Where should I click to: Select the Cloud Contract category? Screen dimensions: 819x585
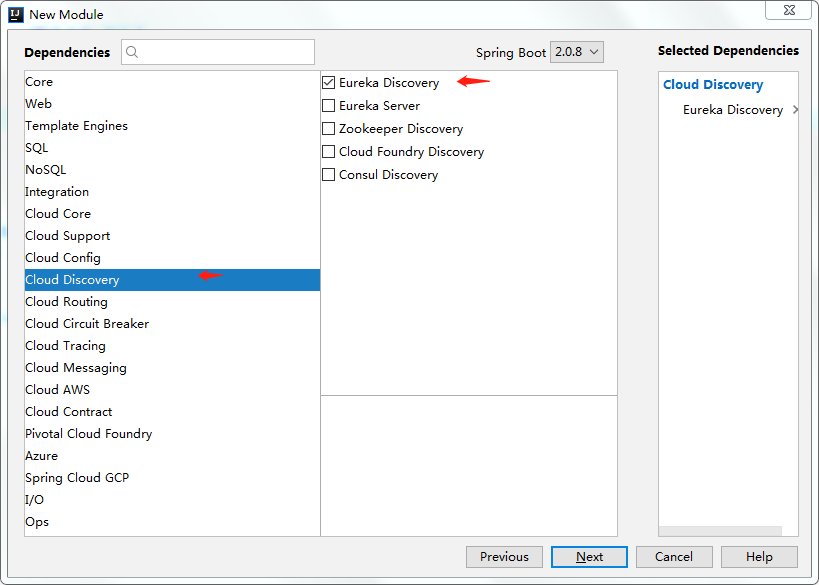[x=172, y=412]
